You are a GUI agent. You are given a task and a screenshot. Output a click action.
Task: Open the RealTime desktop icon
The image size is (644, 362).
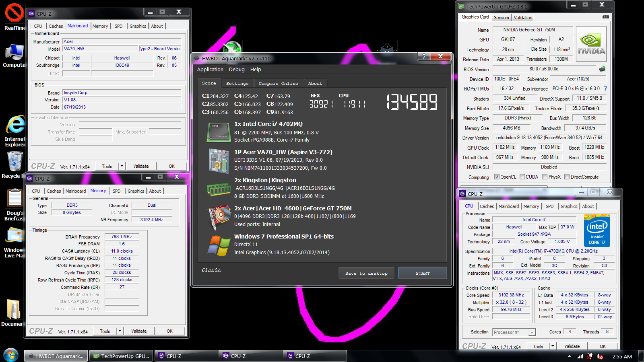coord(14,17)
